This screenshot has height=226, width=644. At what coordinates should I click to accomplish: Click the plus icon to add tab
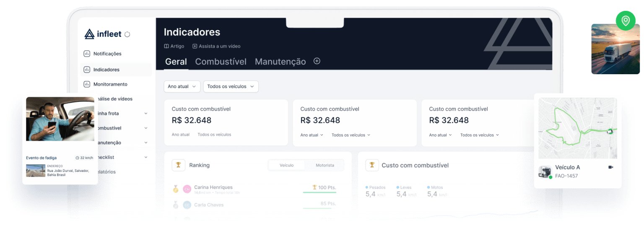click(317, 61)
